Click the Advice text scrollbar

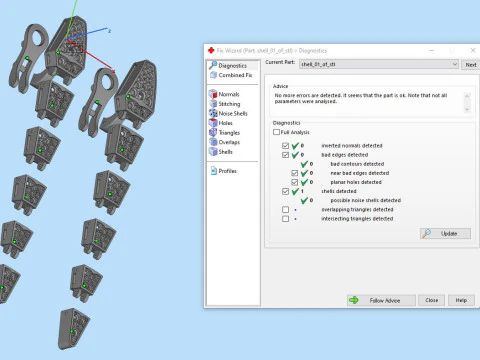tap(467, 102)
